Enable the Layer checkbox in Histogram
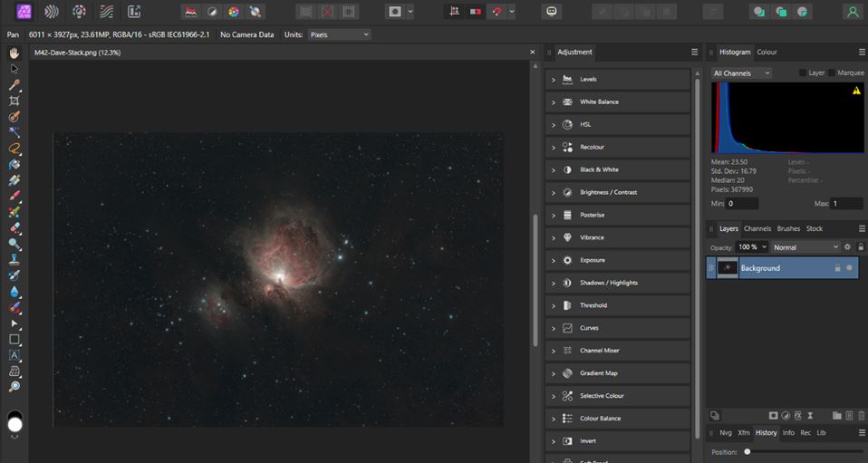The width and height of the screenshot is (868, 463). (803, 73)
